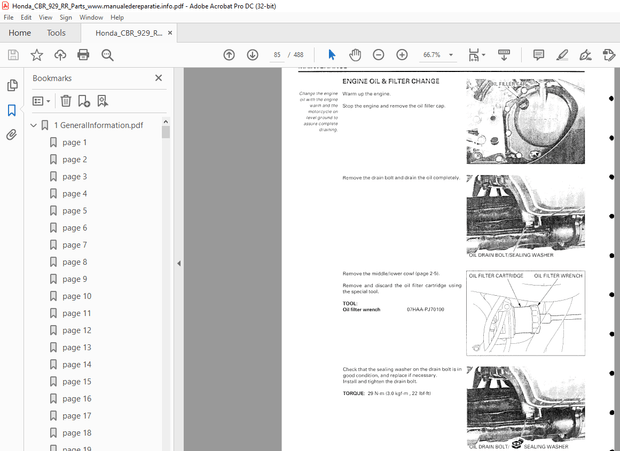This screenshot has width=620, height=451.
Task: Jump to bookmark page 15
Action: click(77, 382)
